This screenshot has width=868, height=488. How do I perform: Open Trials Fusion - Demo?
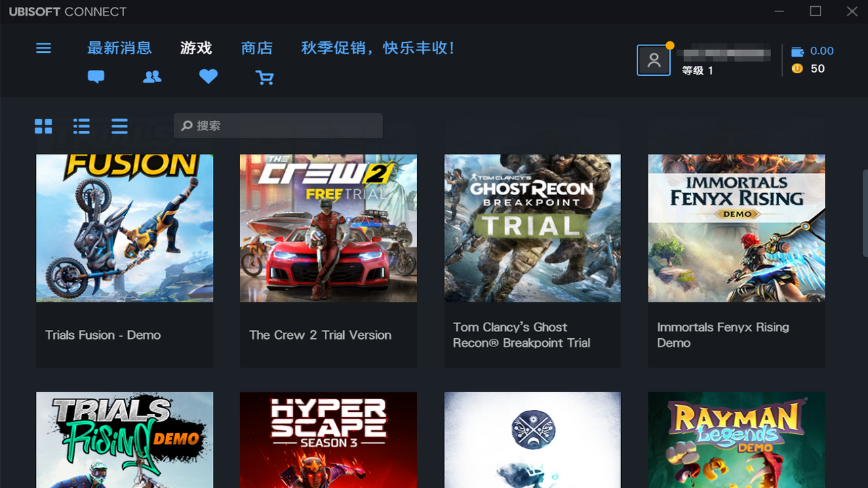124,228
